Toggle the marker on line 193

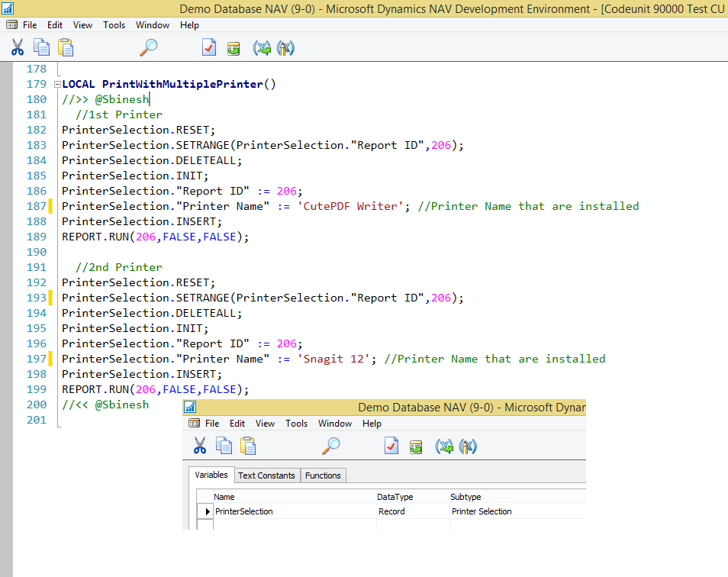(x=52, y=298)
